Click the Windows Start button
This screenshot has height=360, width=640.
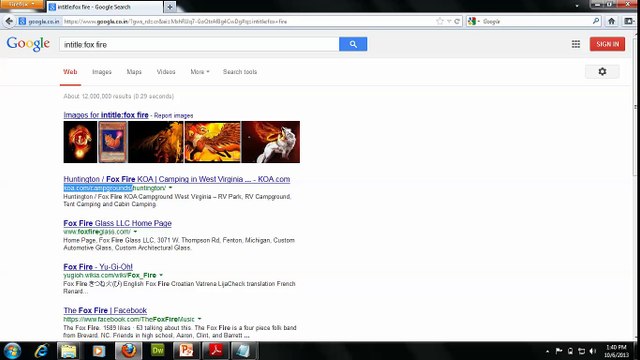pos(12,351)
